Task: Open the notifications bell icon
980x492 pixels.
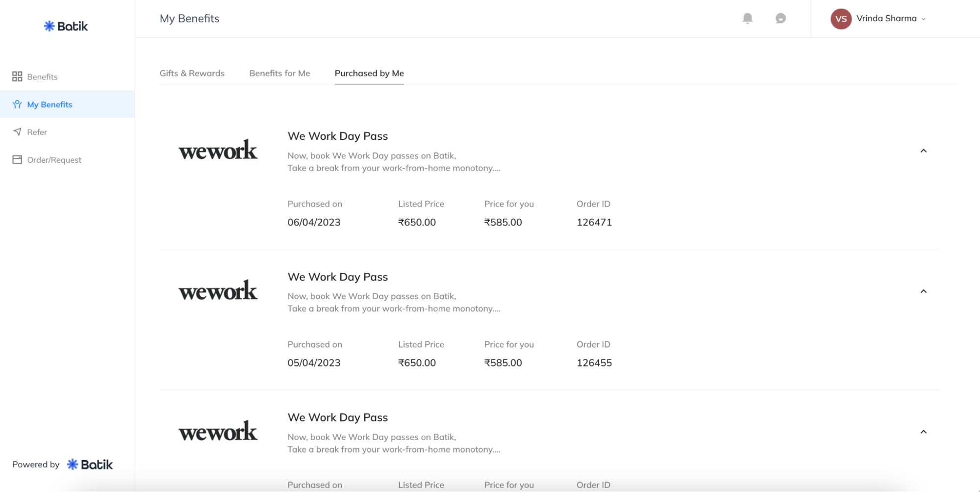Action: tap(747, 19)
